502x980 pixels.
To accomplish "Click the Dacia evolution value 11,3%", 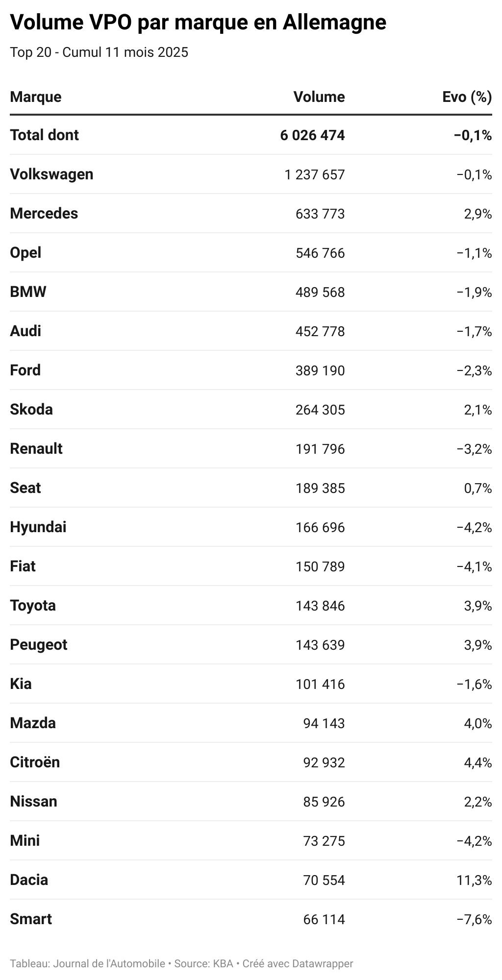I will pos(474,880).
